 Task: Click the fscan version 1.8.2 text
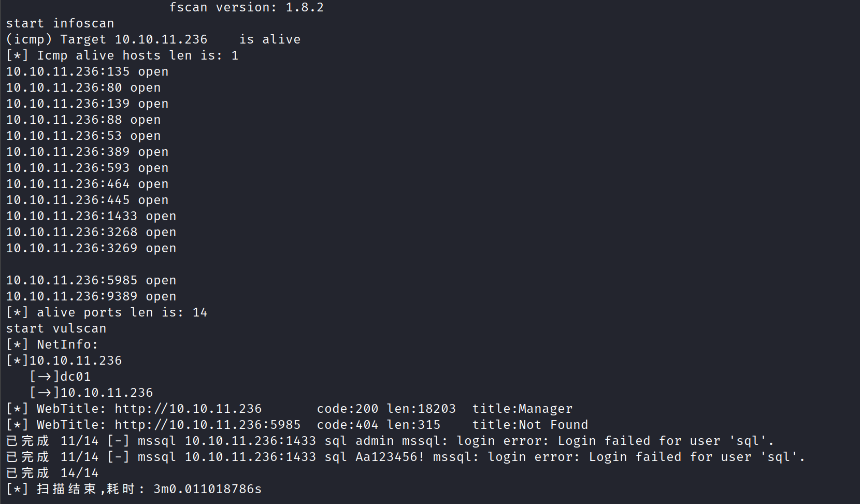point(247,7)
